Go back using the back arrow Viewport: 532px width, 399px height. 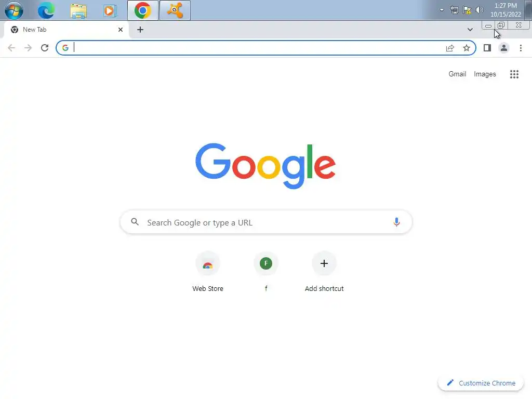[x=11, y=48]
